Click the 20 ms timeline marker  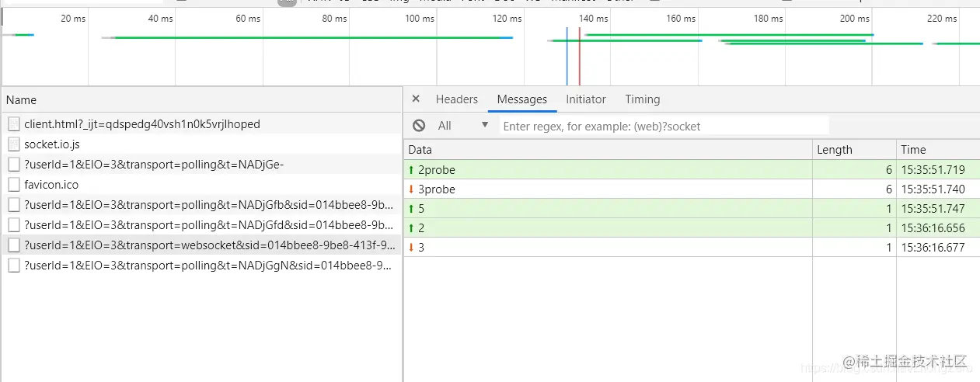click(x=73, y=19)
